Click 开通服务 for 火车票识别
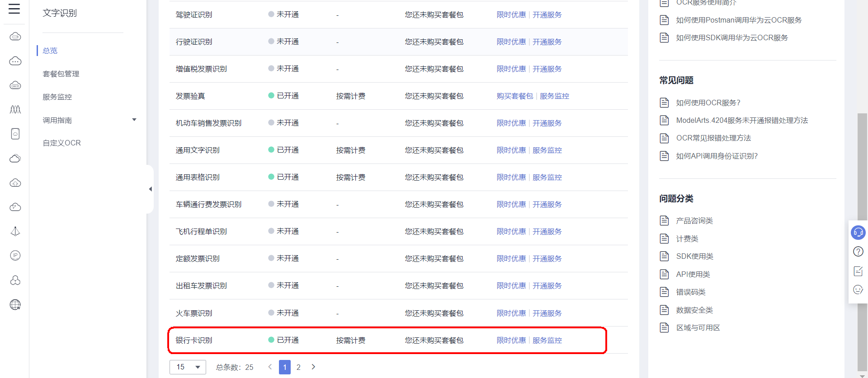Screen dimensions: 868x378 547,313
